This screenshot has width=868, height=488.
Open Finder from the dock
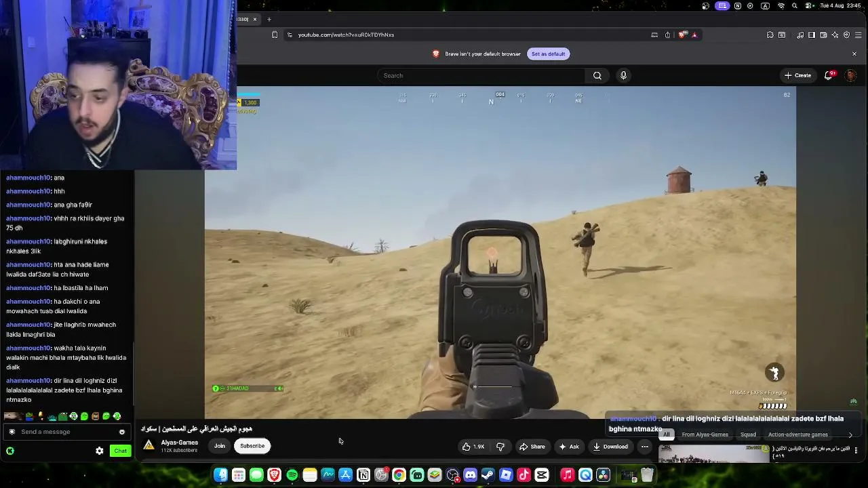pyautogui.click(x=220, y=475)
